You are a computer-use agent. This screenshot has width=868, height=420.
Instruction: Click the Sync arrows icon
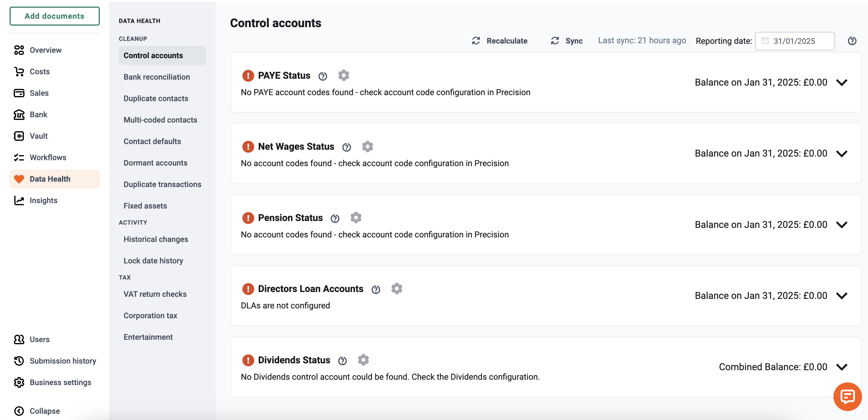[555, 41]
